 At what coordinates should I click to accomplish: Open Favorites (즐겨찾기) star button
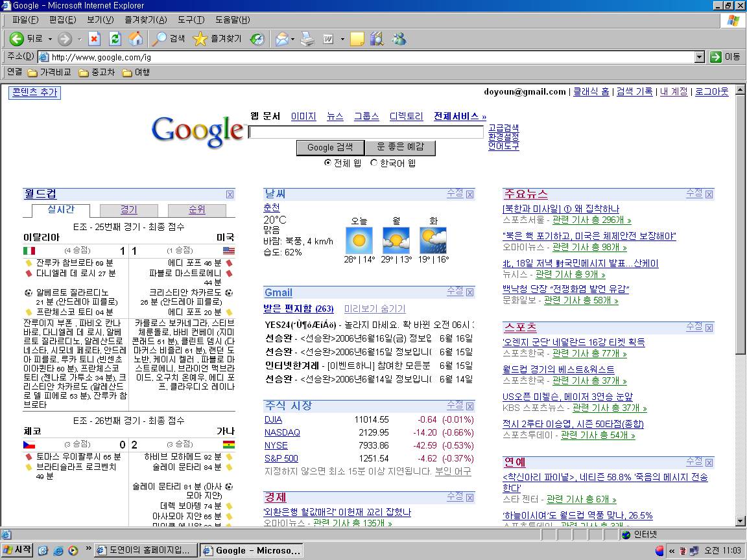tap(217, 39)
